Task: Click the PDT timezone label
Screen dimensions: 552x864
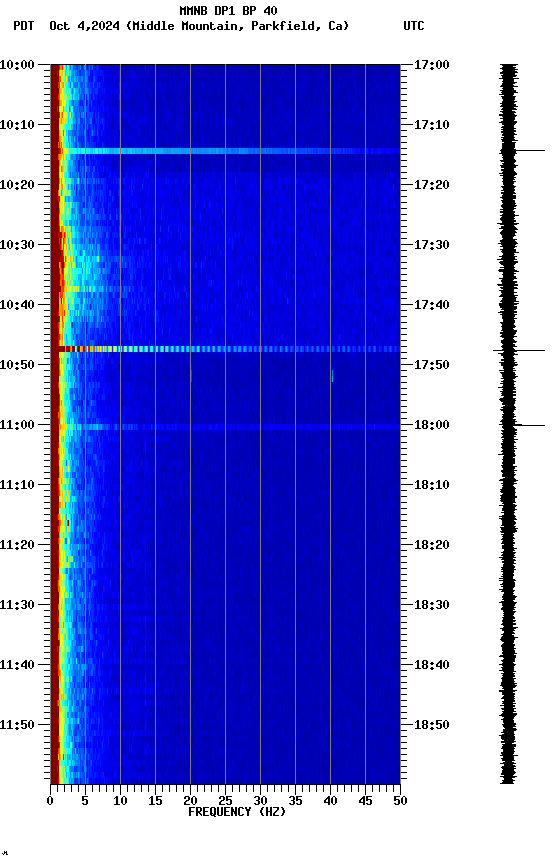Action: coord(24,26)
